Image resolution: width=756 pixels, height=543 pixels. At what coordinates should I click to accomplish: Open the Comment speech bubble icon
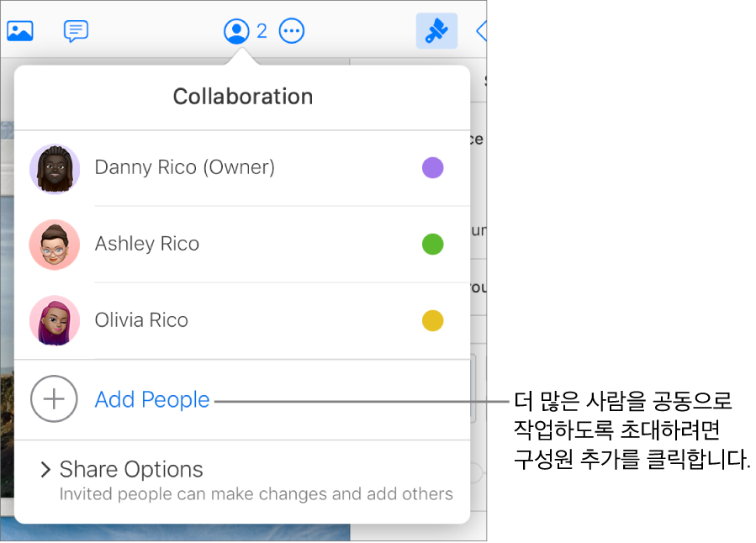pos(76,31)
